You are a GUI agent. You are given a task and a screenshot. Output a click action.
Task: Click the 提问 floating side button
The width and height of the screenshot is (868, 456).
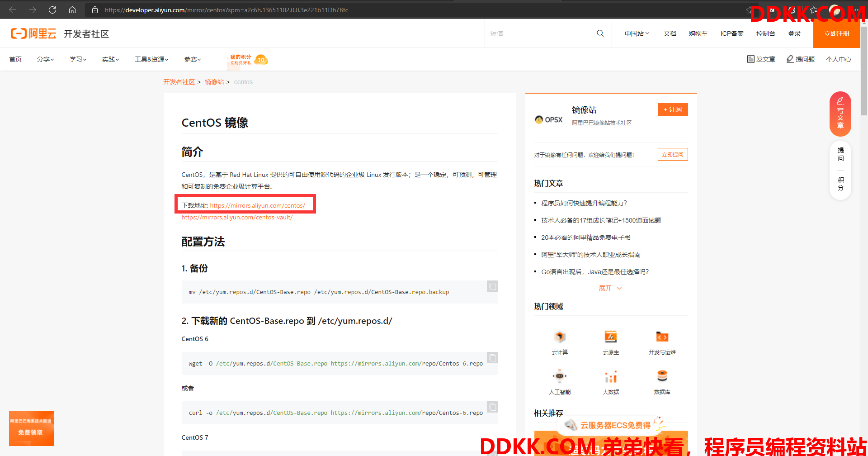pyautogui.click(x=840, y=154)
